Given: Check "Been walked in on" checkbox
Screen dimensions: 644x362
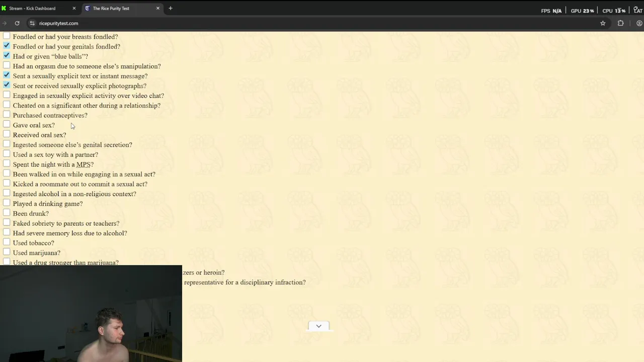Looking at the screenshot, I should click(7, 173).
